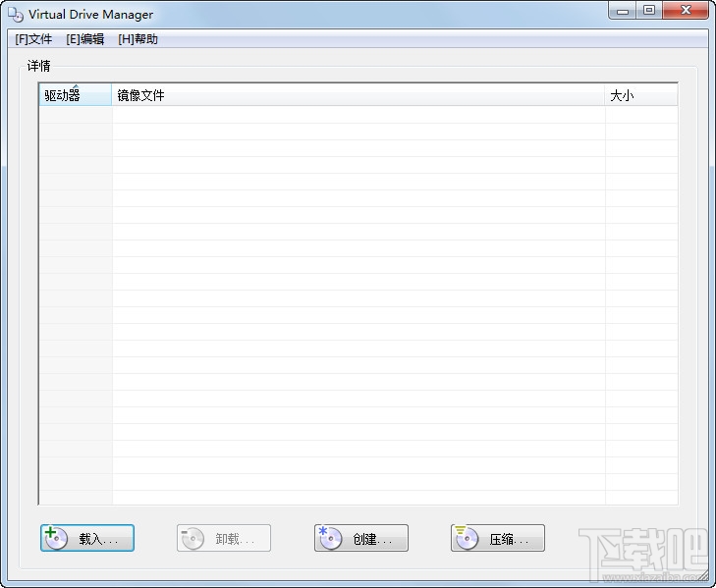Maximize the Virtual Drive Manager window

649,11
